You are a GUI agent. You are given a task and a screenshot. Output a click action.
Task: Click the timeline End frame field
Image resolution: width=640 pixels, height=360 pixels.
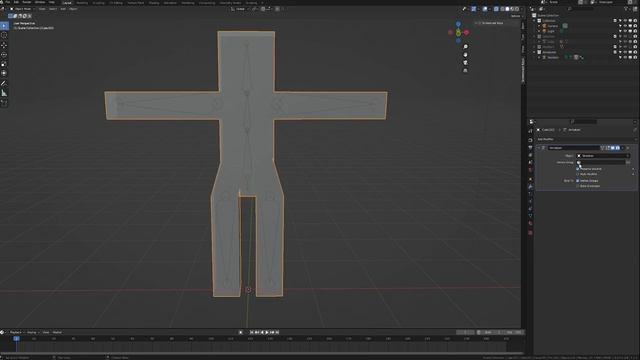point(514,332)
